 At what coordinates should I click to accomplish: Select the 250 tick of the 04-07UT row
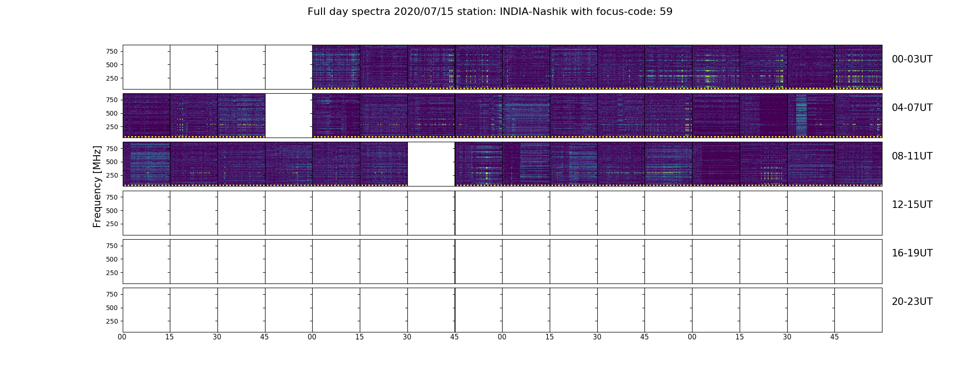(x=112, y=127)
